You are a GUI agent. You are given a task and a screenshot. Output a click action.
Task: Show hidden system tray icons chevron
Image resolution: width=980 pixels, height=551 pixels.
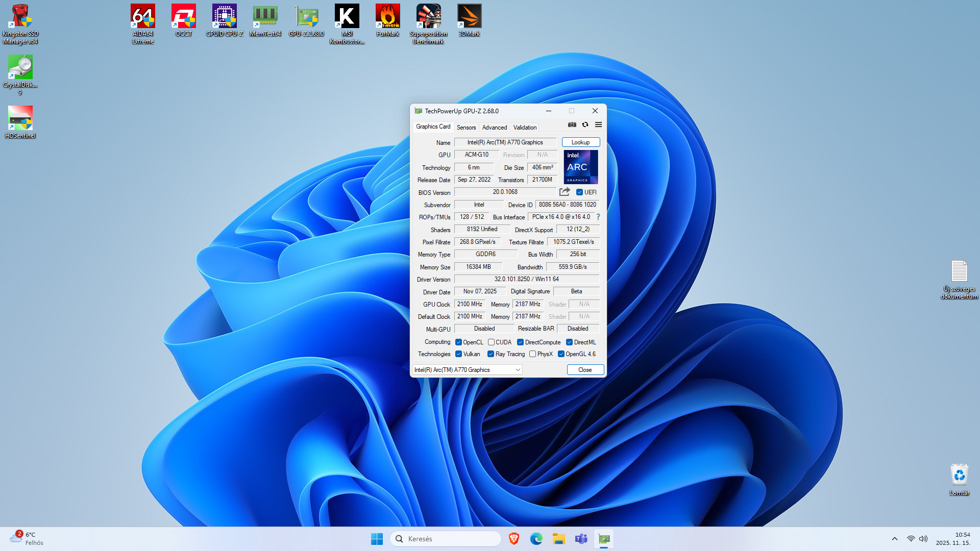(x=894, y=539)
